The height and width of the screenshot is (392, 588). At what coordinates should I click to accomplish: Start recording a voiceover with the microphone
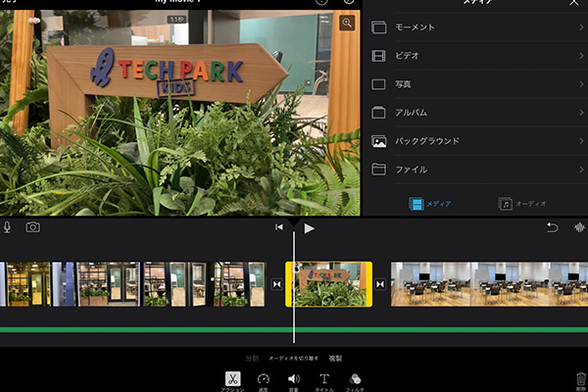(7, 227)
